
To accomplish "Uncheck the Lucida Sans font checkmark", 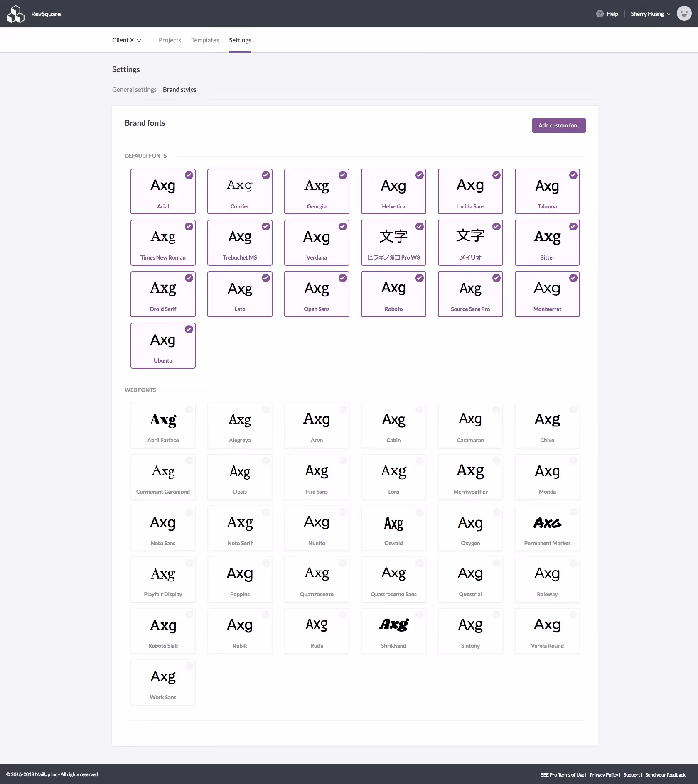I will click(496, 175).
